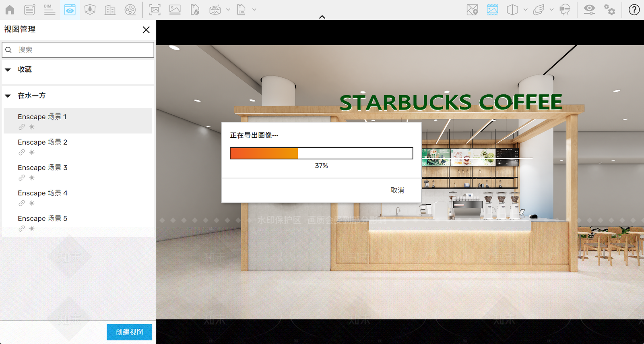This screenshot has width=644, height=344.
Task: Open the feedback notes icon
Action: tap(30, 10)
